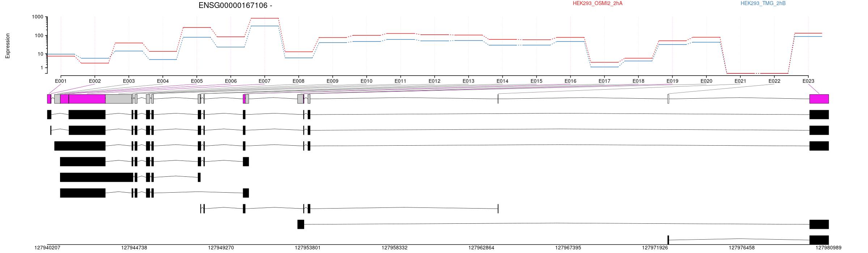Click exon label E007
This screenshot has width=868, height=253.
(264, 81)
